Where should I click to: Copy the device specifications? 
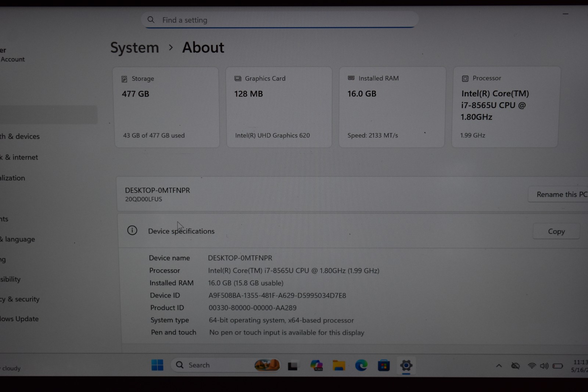click(556, 231)
